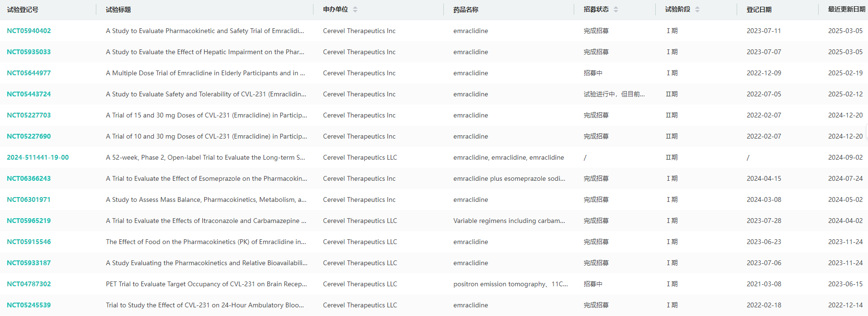Click drug cell 'positron emission tomography、11C...'
Image resolution: width=868 pixels, height=316 pixels.
[511, 284]
